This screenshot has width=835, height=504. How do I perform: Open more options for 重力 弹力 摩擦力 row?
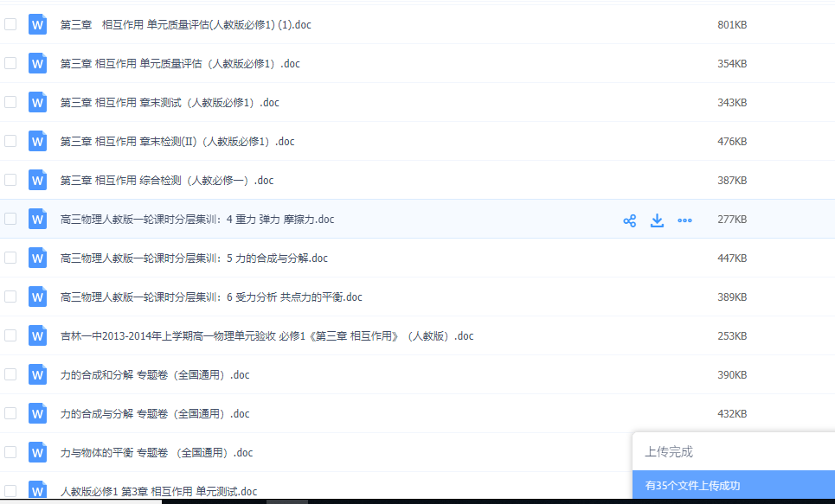pos(684,220)
